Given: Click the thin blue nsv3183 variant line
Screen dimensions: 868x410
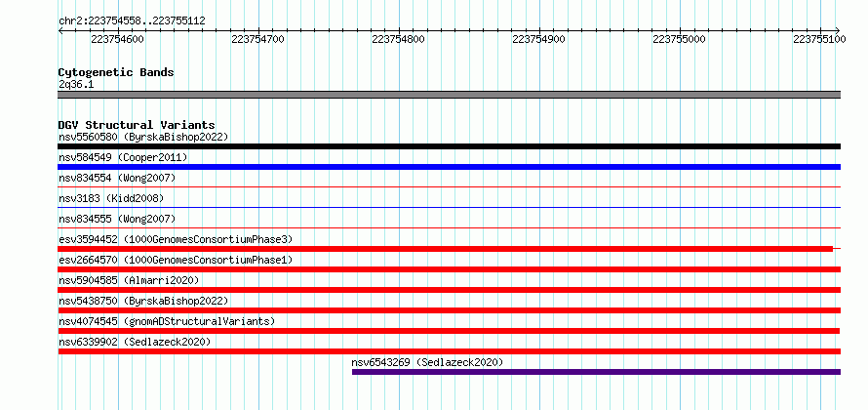Looking at the screenshot, I should 449,208.
